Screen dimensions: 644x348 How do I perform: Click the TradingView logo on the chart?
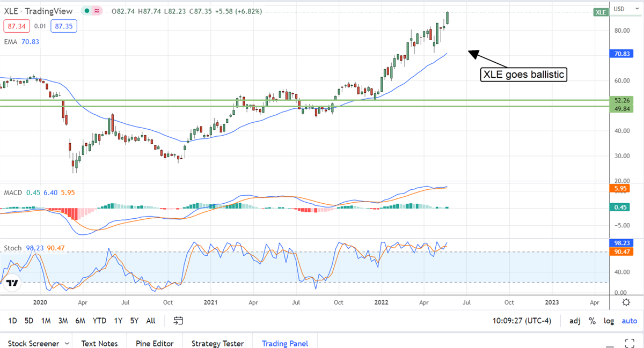[x=13, y=283]
